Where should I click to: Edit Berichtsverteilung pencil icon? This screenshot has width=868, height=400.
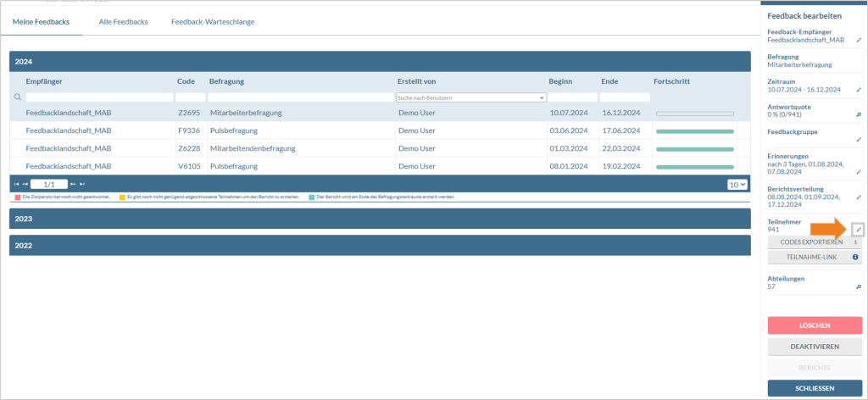coord(859,197)
